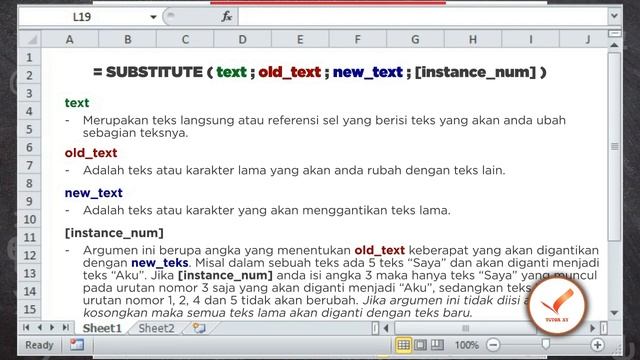Select row 14 header
The image size is (640, 360).
click(29, 291)
